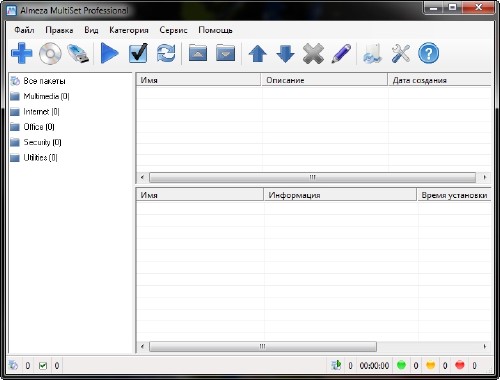Delete item using gray X icon
The image size is (500, 380).
pyautogui.click(x=313, y=53)
